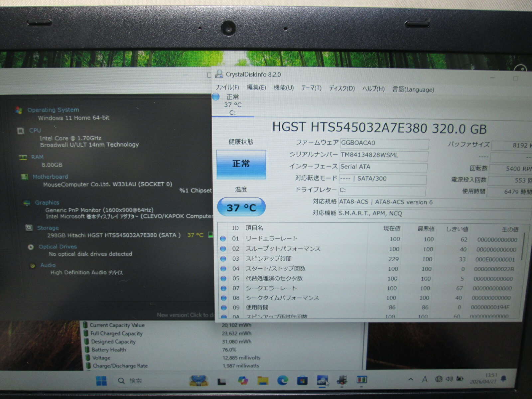Screen dimensions: 532x399
Task: Click the firmware field GGBOACA0
Action: [384, 143]
